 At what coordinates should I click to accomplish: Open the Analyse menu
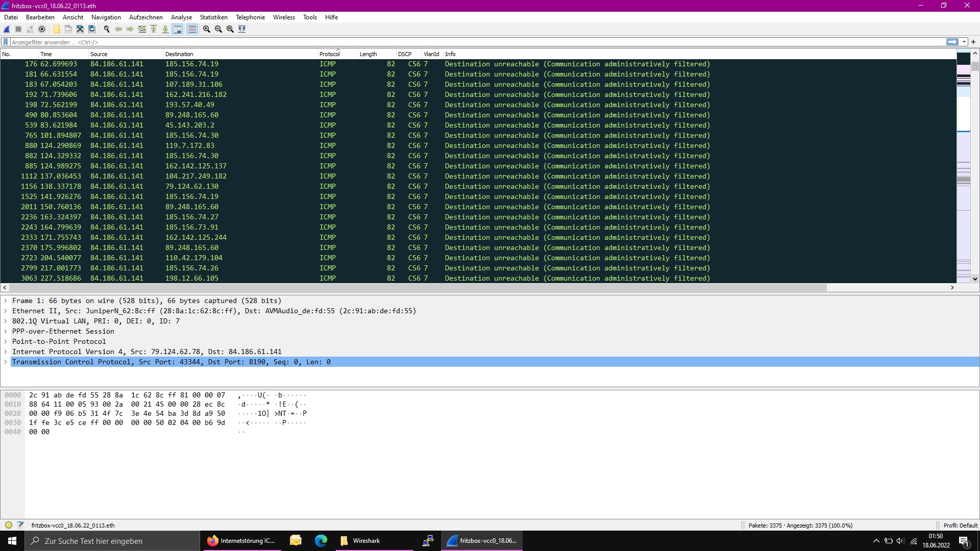click(x=181, y=17)
